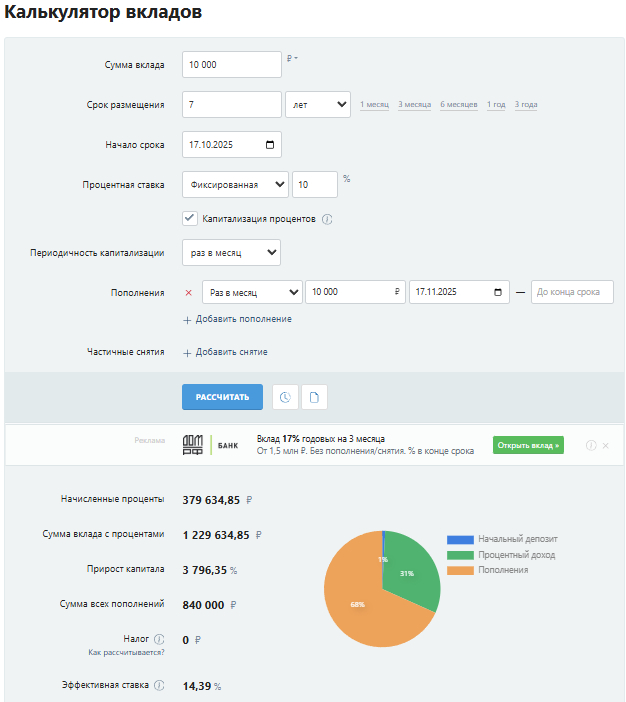Select the 3 года term shortcut

(x=526, y=105)
